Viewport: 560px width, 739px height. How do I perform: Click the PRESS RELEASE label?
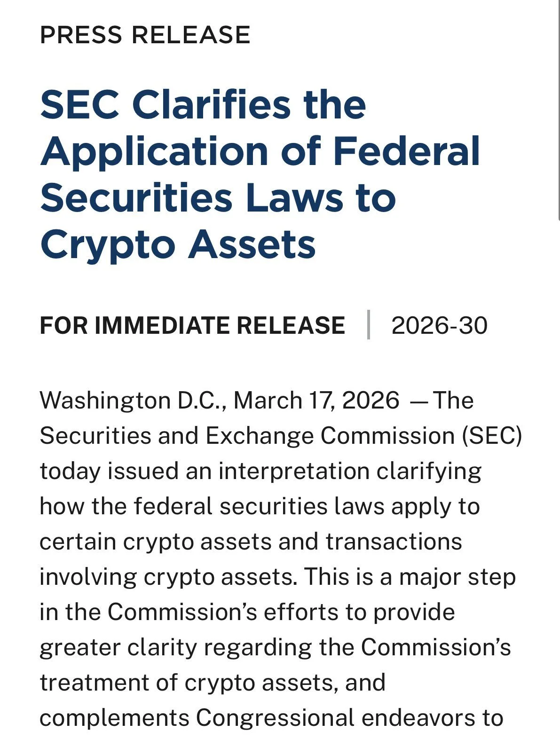[145, 35]
